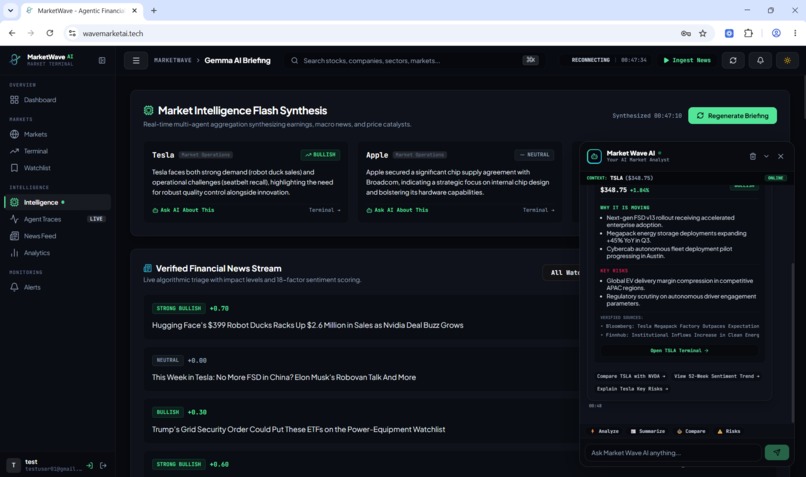Send message with paper plane button
The width and height of the screenshot is (806, 477).
[x=777, y=453]
